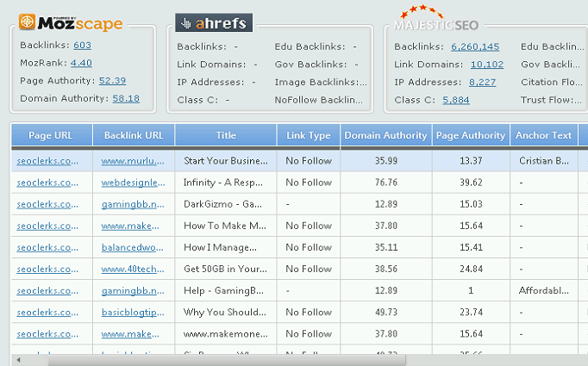Sort by Backlink URL column header
588x366 pixels.
point(134,135)
